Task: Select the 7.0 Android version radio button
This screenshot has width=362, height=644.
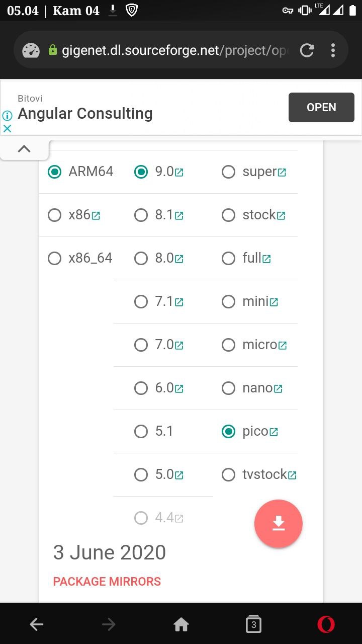Action: pos(141,345)
